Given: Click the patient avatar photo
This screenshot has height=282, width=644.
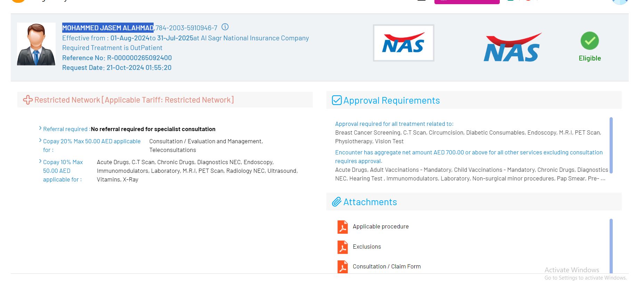Looking at the screenshot, I should [x=36, y=44].
